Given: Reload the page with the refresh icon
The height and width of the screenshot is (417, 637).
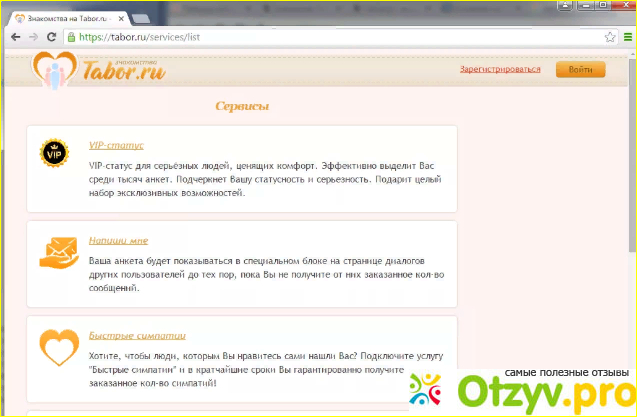Looking at the screenshot, I should [x=52, y=37].
